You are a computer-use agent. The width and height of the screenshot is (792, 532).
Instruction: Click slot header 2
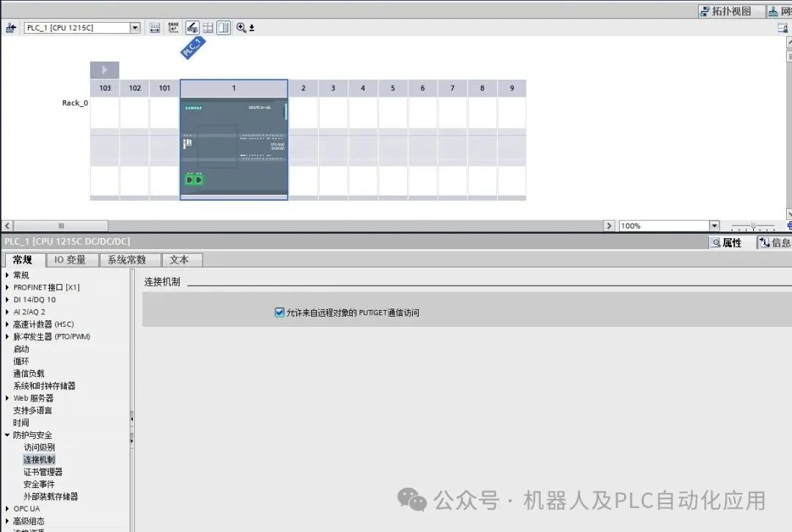point(303,88)
